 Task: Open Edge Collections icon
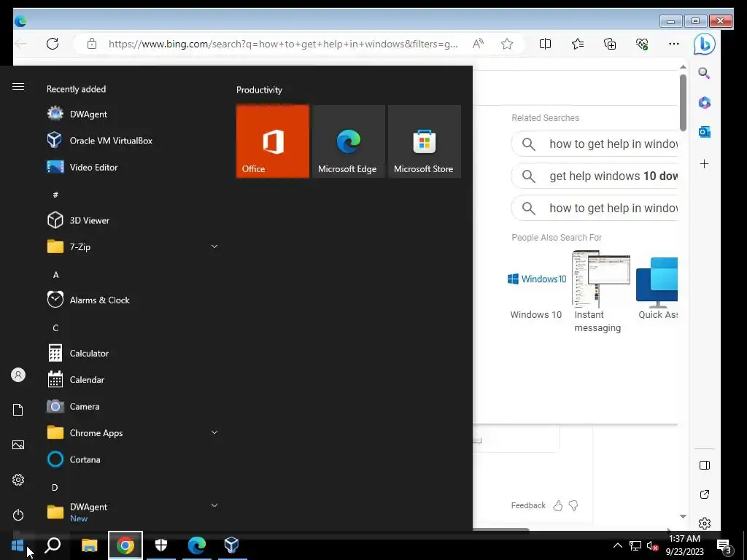coord(610,44)
